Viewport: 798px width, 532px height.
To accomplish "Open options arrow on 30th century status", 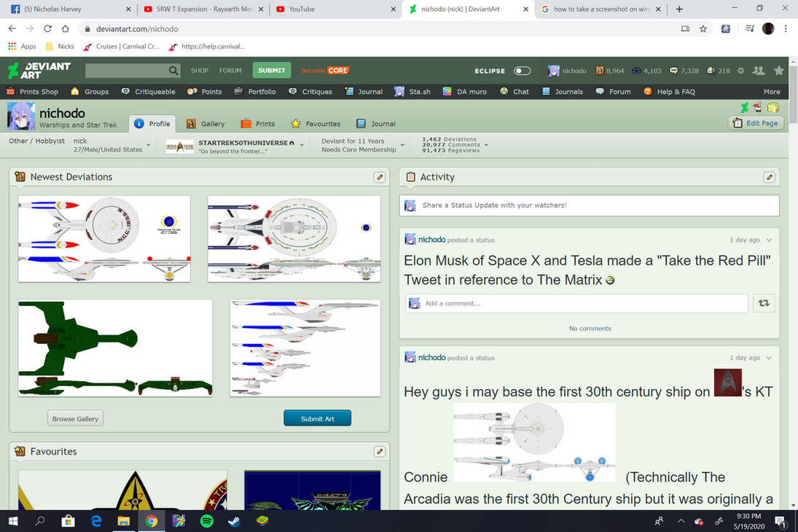I will tap(769, 358).
